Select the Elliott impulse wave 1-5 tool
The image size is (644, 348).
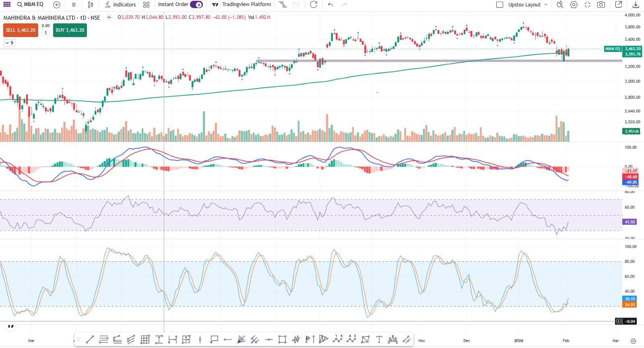pos(338,340)
